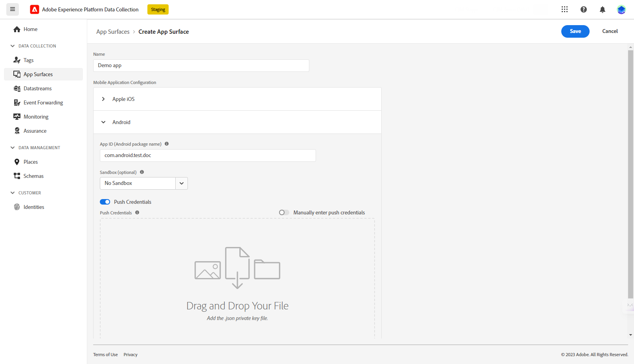
Task: Show App ID info tooltip icon
Action: (167, 144)
